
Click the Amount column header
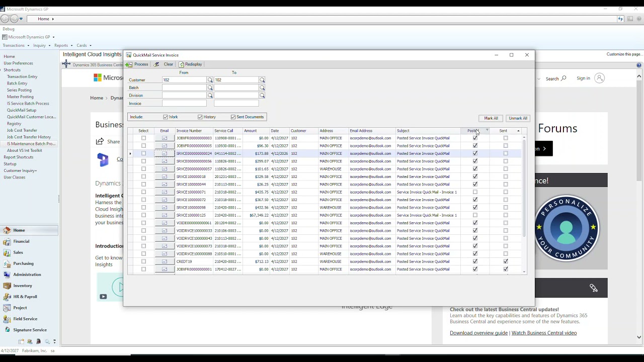pyautogui.click(x=256, y=131)
